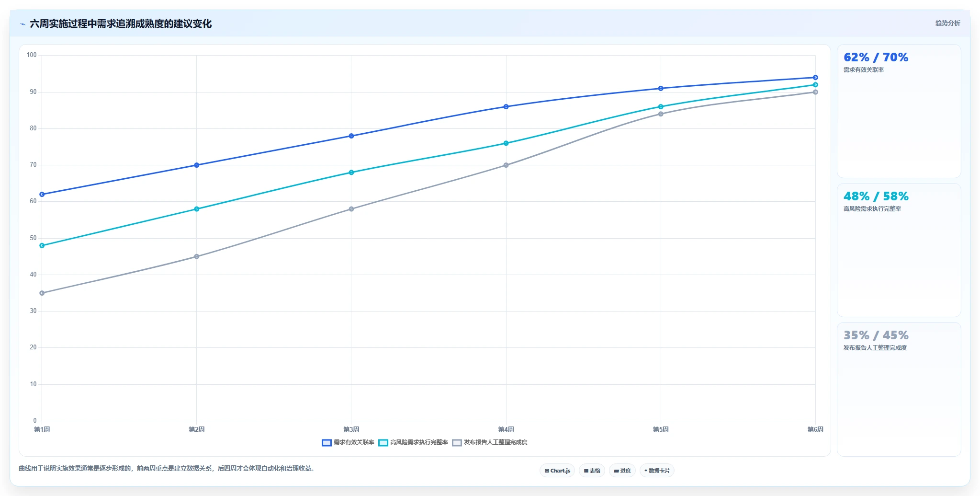Open the 48% / 58% 高风险需求执行完整率 card
Viewport: 980px width, 496px height.
click(899, 250)
